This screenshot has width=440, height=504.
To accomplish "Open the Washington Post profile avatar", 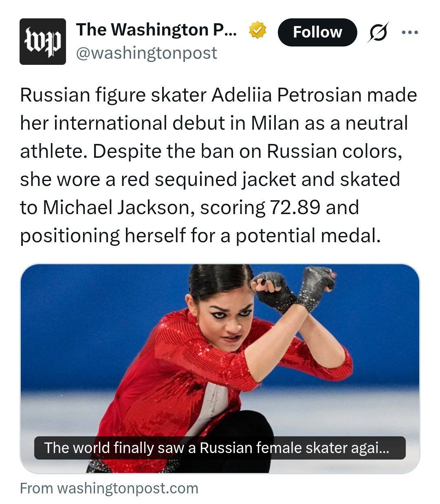I will [x=43, y=42].
